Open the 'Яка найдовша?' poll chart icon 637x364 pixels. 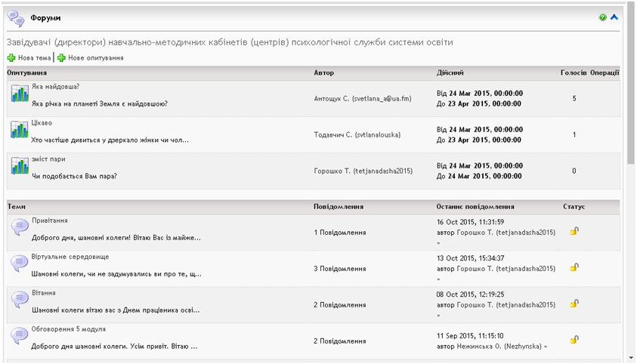click(x=19, y=94)
